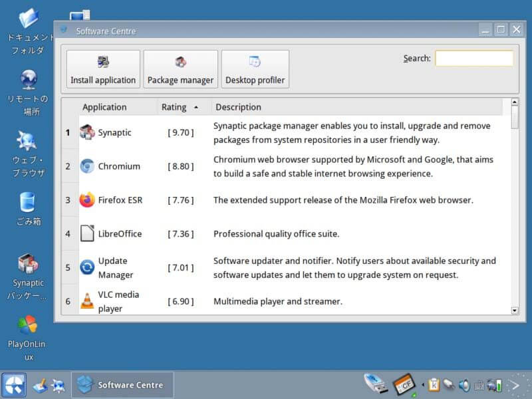Click the '[ 7.36 ]' rating value
The height and width of the screenshot is (399, 532).
181,234
